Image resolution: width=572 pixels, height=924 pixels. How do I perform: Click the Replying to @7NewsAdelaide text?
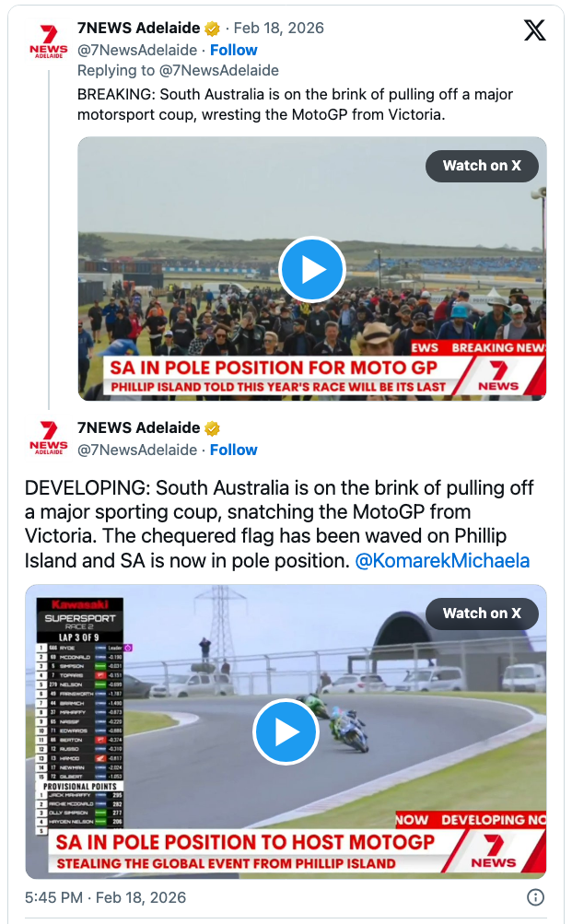[178, 70]
